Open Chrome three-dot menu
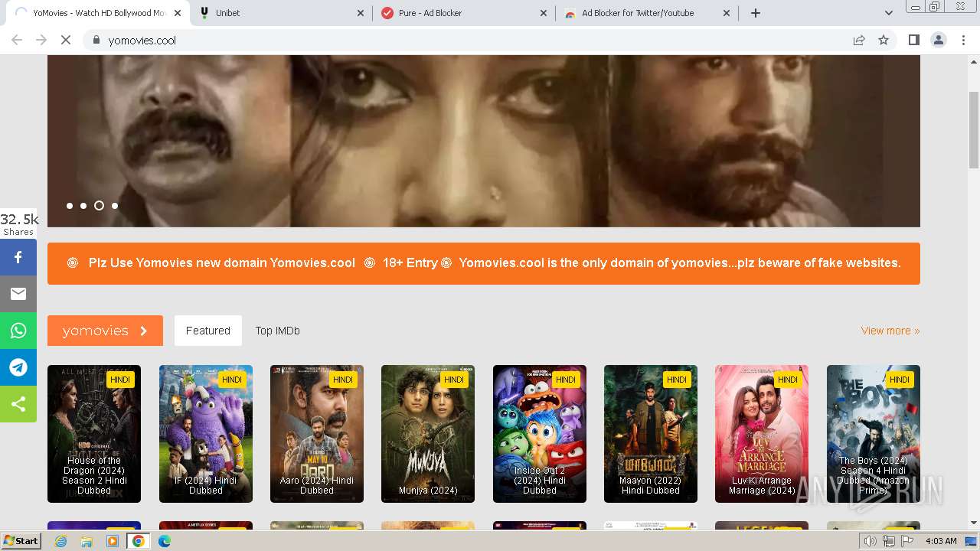Viewport: 980px width, 551px height. [963, 40]
